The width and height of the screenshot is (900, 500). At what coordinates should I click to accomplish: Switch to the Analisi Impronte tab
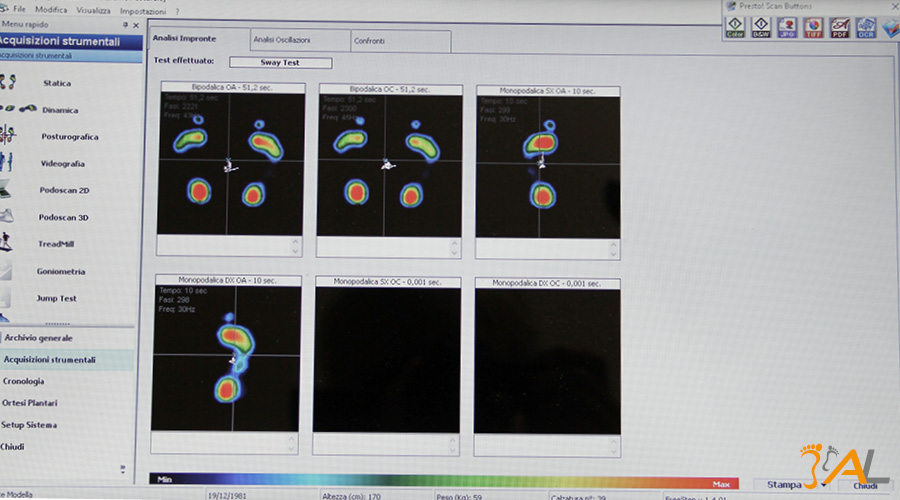199,38
